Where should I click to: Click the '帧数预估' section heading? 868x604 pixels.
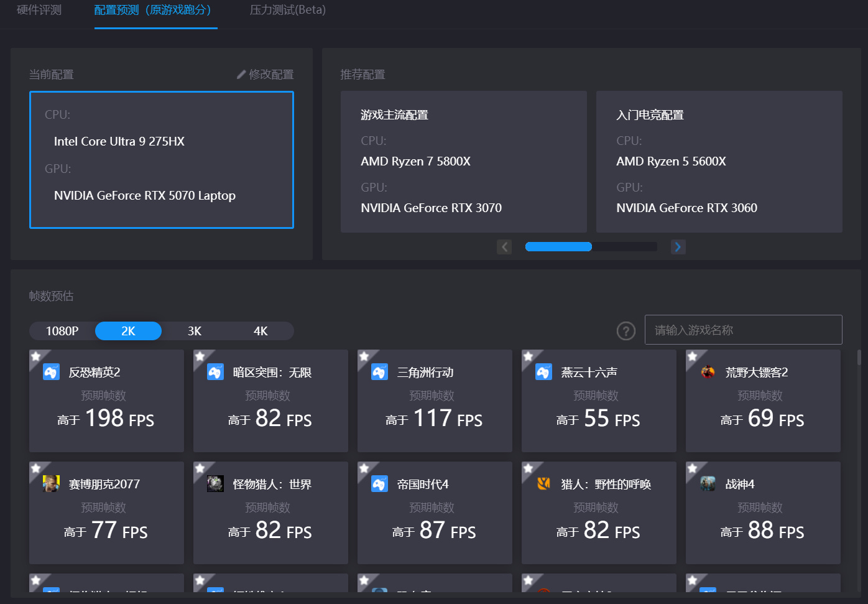(52, 296)
